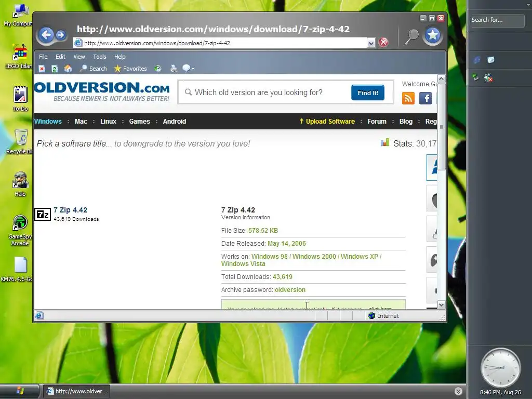Open the Start button on taskbar

click(x=20, y=391)
